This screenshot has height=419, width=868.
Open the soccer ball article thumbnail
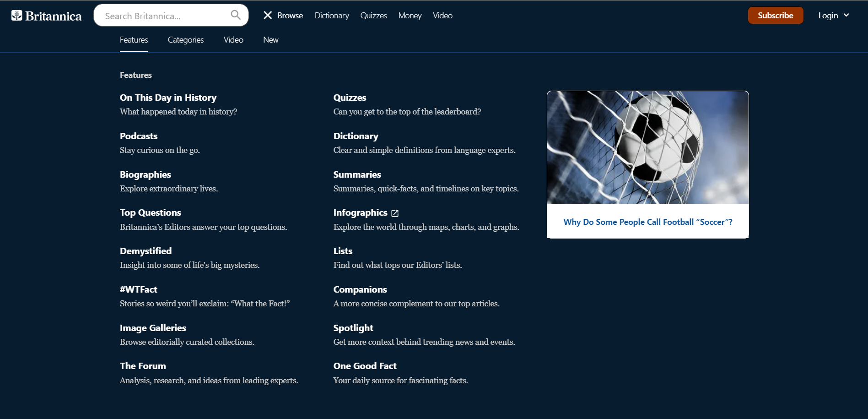click(647, 147)
